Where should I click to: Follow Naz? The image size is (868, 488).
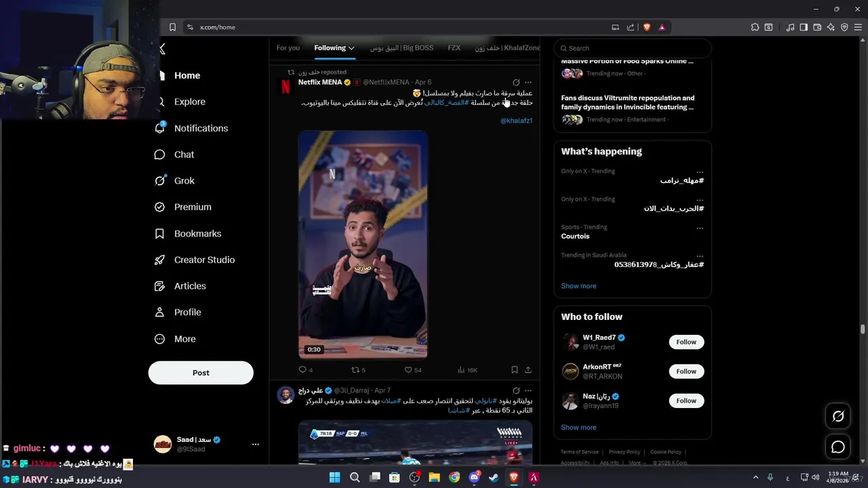[686, 401]
